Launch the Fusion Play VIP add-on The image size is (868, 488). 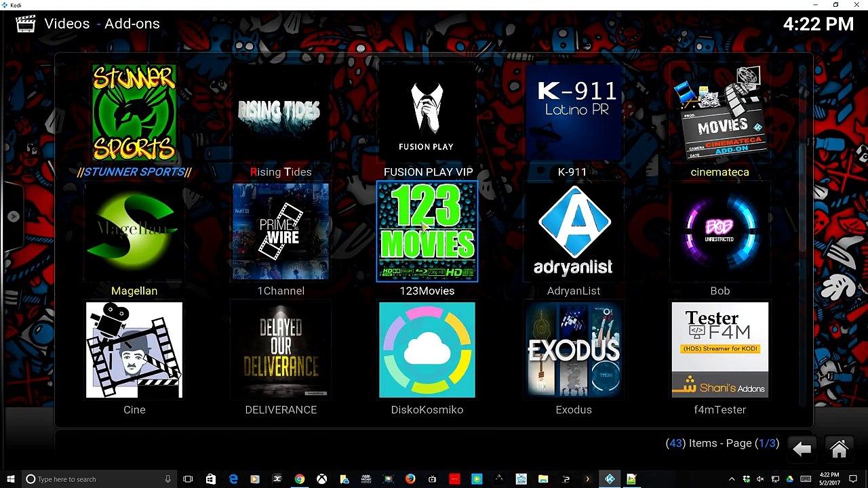[x=427, y=113]
